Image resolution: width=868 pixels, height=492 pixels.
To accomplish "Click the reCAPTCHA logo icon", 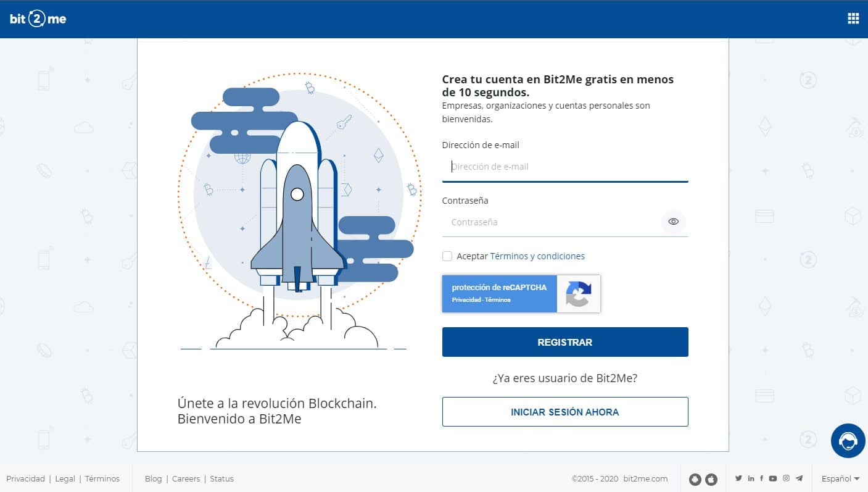I will click(578, 294).
